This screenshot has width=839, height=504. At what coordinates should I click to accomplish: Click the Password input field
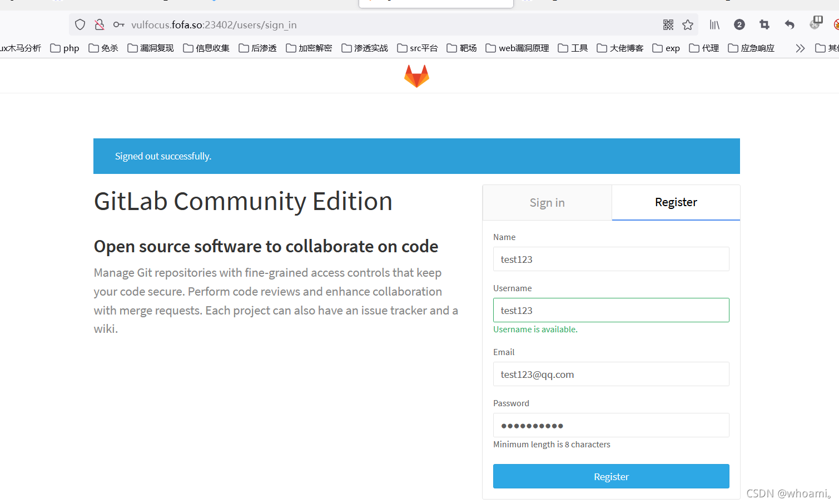point(611,425)
